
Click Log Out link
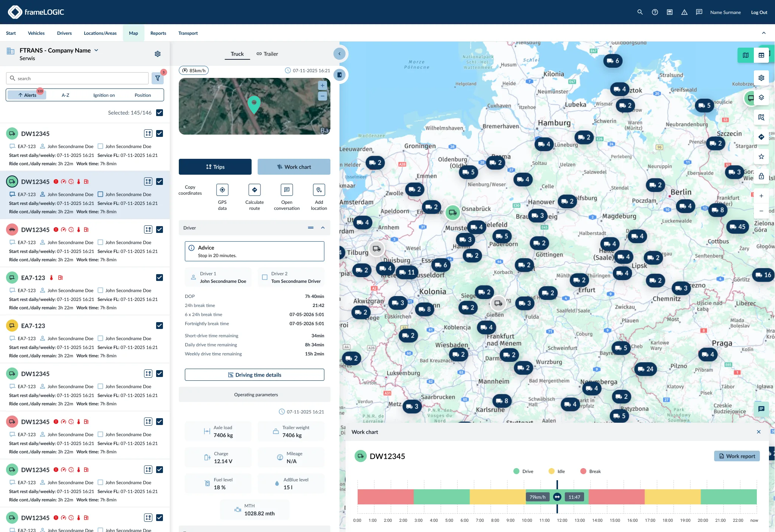click(x=759, y=12)
